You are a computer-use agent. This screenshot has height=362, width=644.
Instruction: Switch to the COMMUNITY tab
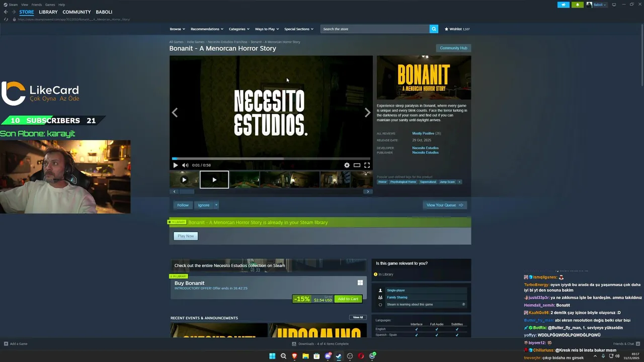(x=76, y=12)
